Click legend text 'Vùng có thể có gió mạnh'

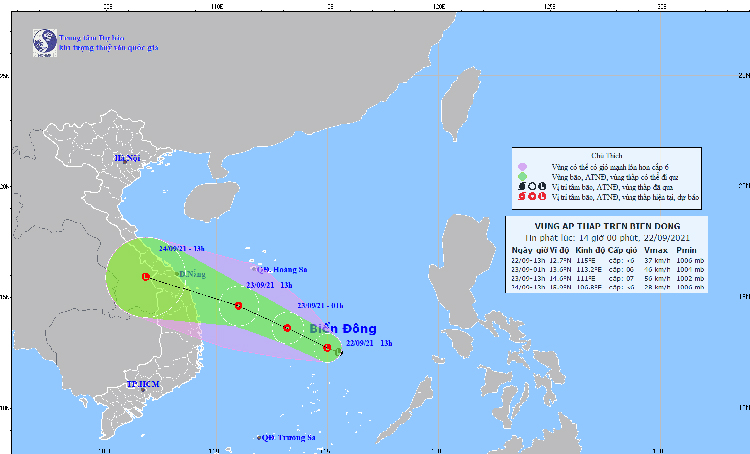[610, 167]
